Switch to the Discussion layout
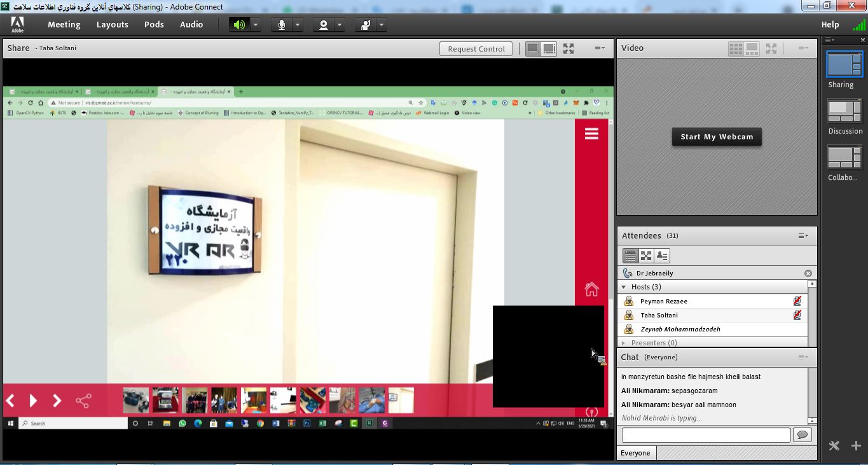Viewport: 868px width, 465px height. [844, 111]
